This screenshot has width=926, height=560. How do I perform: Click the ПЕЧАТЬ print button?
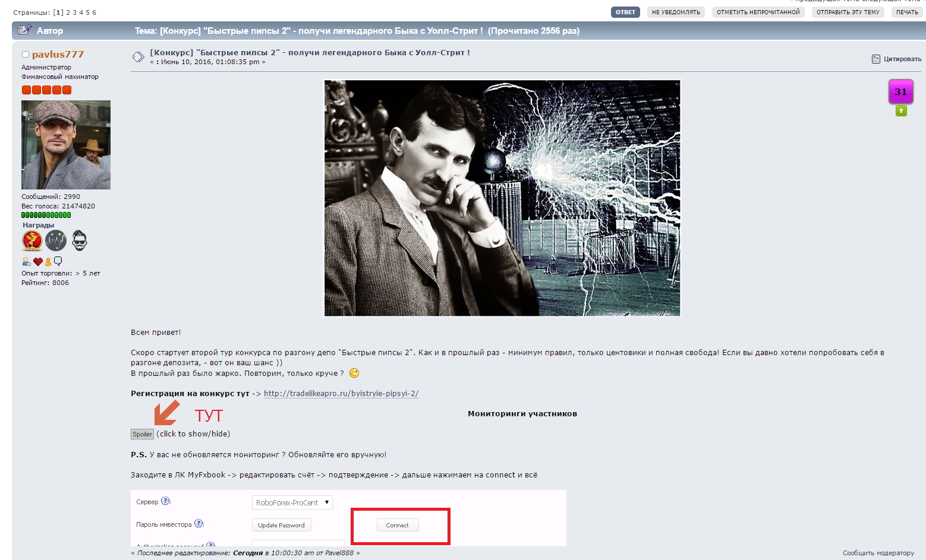tap(907, 12)
